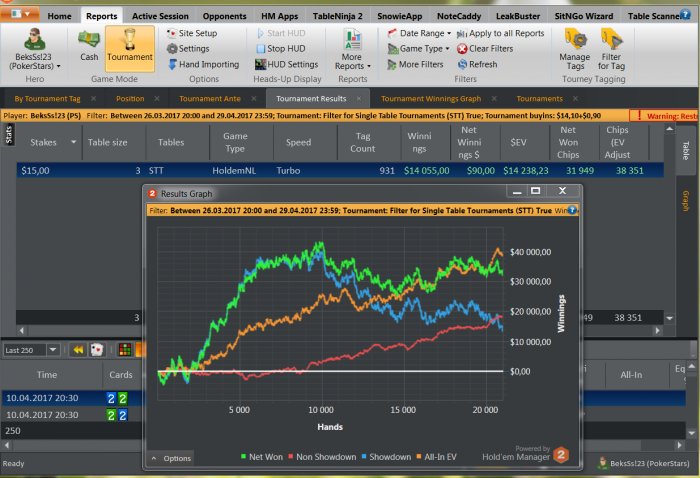Image resolution: width=700 pixels, height=478 pixels.
Task: Select the Tournaments report tab
Action: pos(540,99)
